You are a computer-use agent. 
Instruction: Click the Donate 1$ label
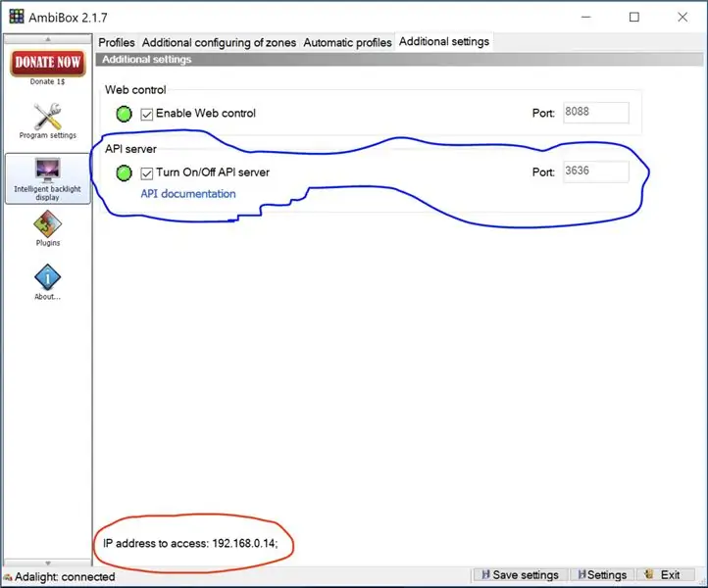point(47,81)
